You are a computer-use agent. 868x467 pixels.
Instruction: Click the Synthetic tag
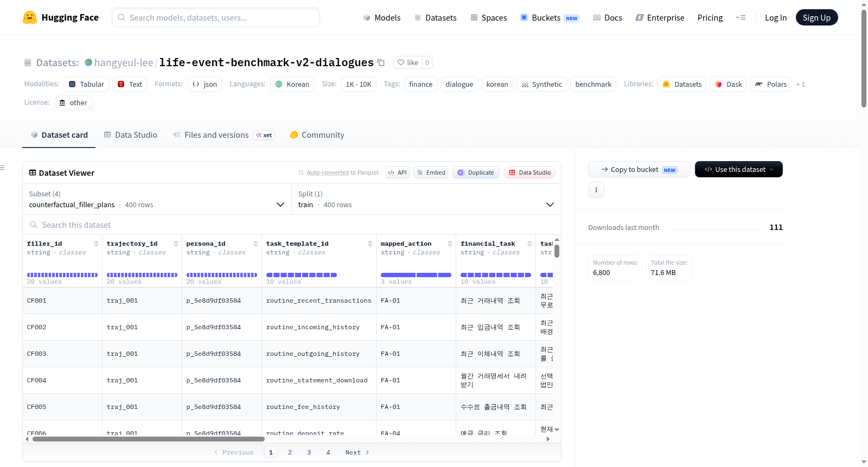pyautogui.click(x=541, y=84)
